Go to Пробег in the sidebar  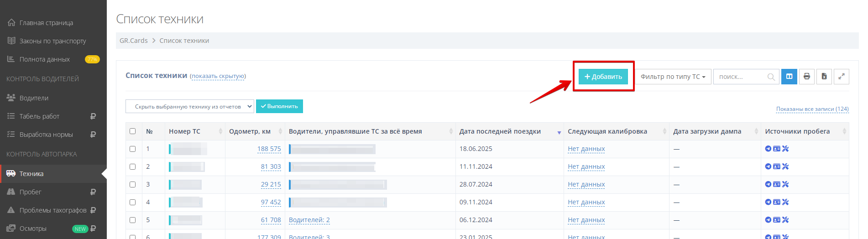tap(30, 192)
